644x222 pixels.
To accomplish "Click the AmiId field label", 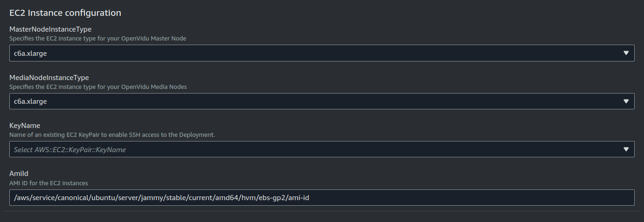I will [19, 174].
